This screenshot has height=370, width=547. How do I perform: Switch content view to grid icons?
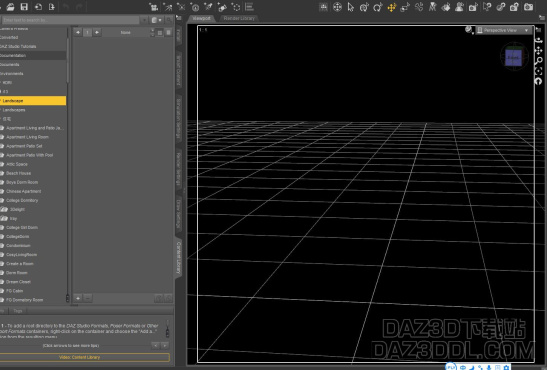click(160, 32)
